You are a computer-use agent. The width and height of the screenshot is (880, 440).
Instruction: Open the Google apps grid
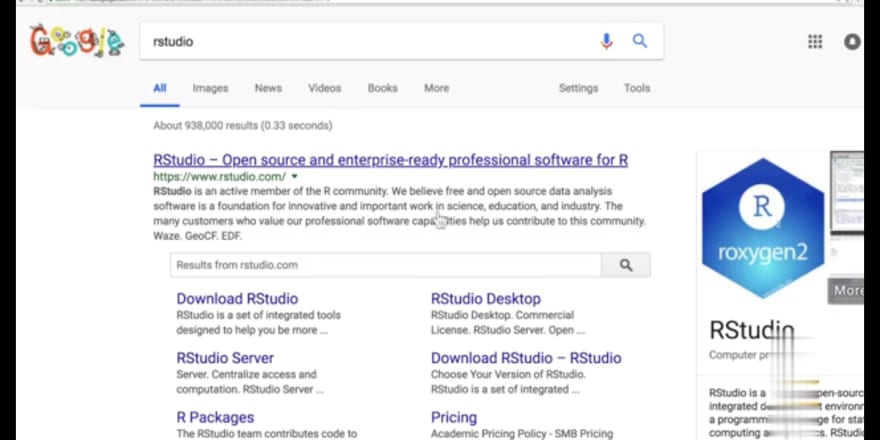815,42
